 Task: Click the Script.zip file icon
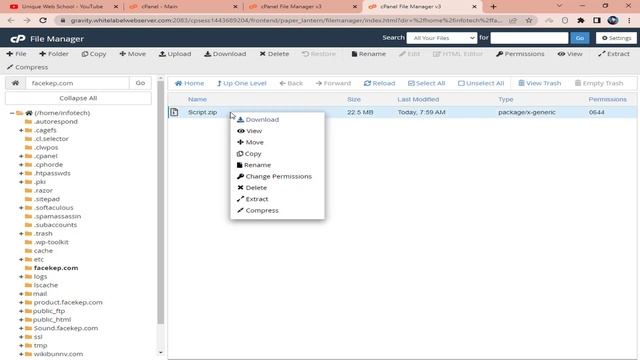(175, 112)
